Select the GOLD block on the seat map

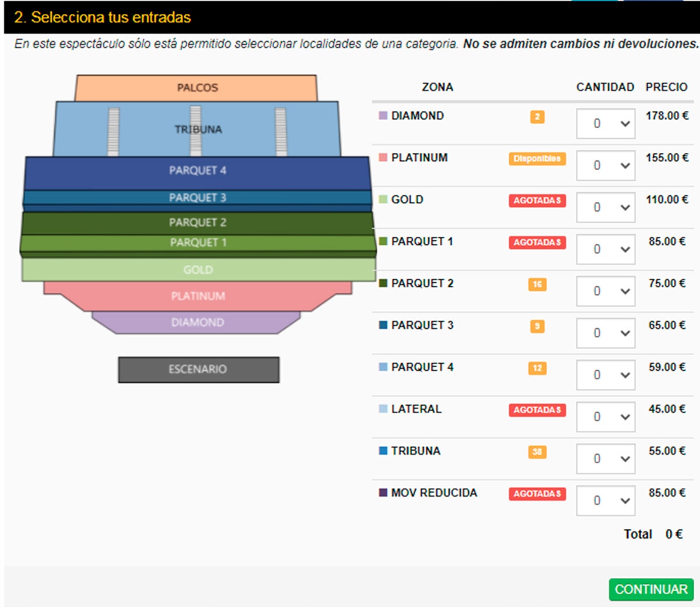[198, 270]
